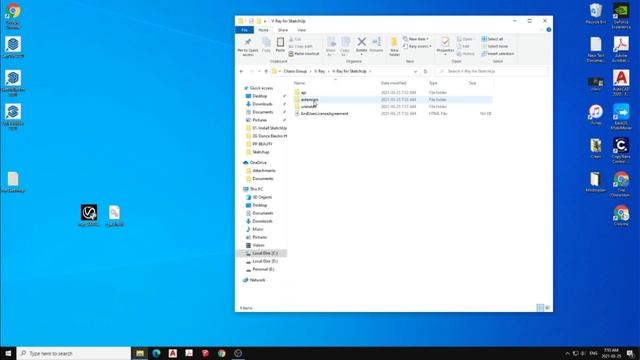Image resolution: width=640 pixels, height=360 pixels.
Task: Click Chaos Group in the address breadcrumb
Action: click(x=295, y=71)
